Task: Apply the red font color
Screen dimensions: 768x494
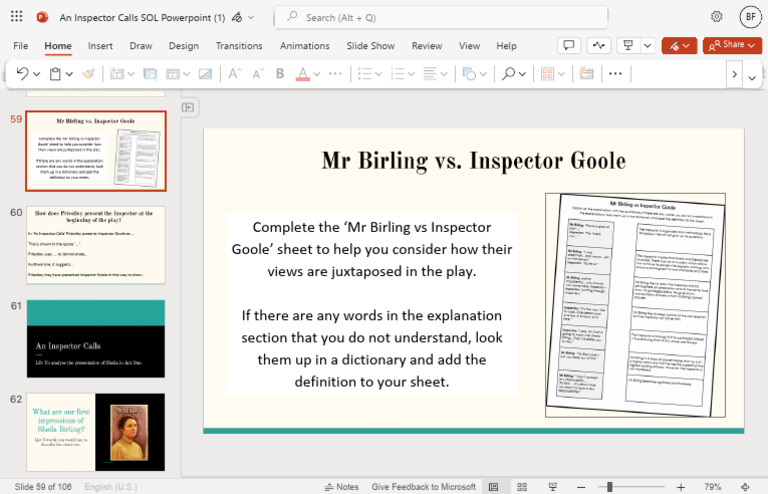Action: coord(303,74)
